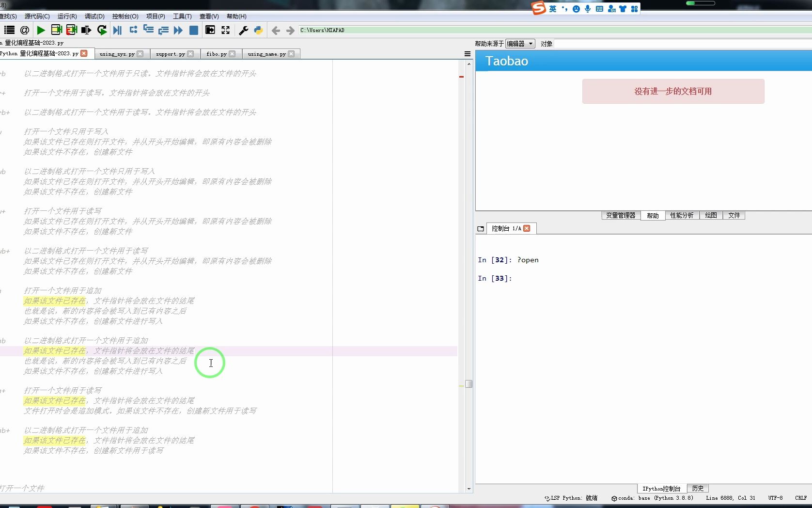
Task: Open the 调试(D) menu
Action: pos(94,16)
